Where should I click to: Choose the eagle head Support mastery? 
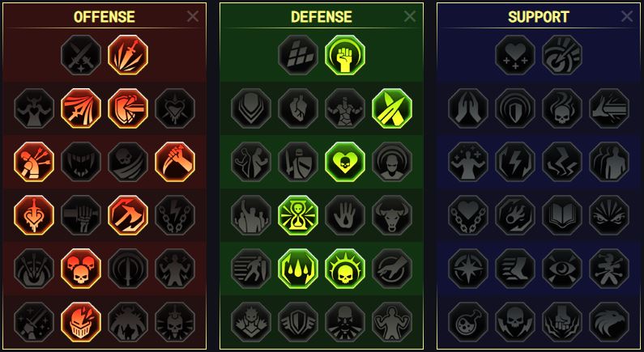[609, 322]
